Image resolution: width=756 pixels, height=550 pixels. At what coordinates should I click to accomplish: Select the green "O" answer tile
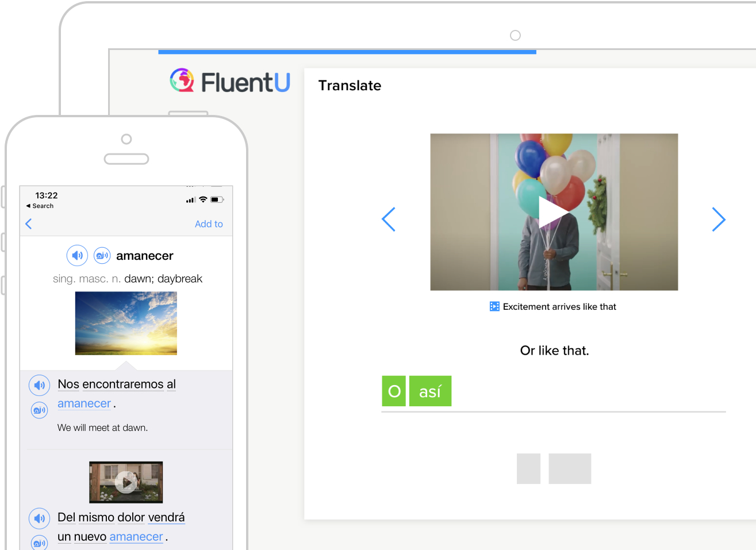[x=394, y=391]
